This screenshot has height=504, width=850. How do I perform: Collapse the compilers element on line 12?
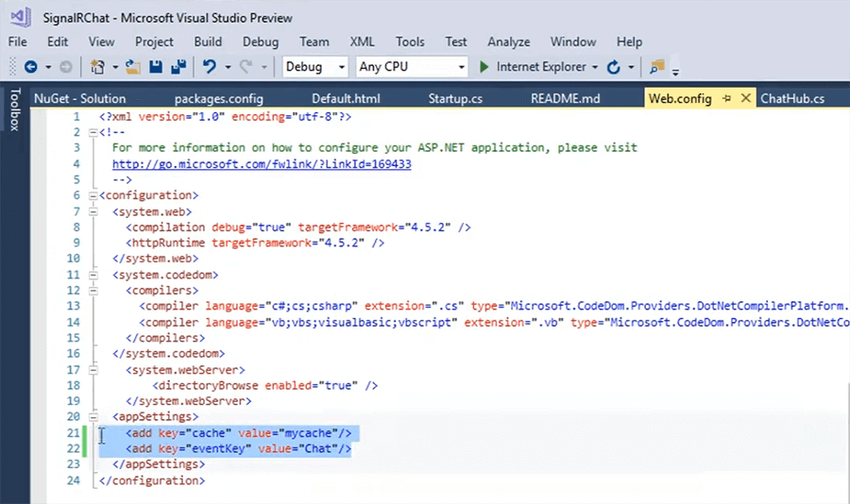93,291
